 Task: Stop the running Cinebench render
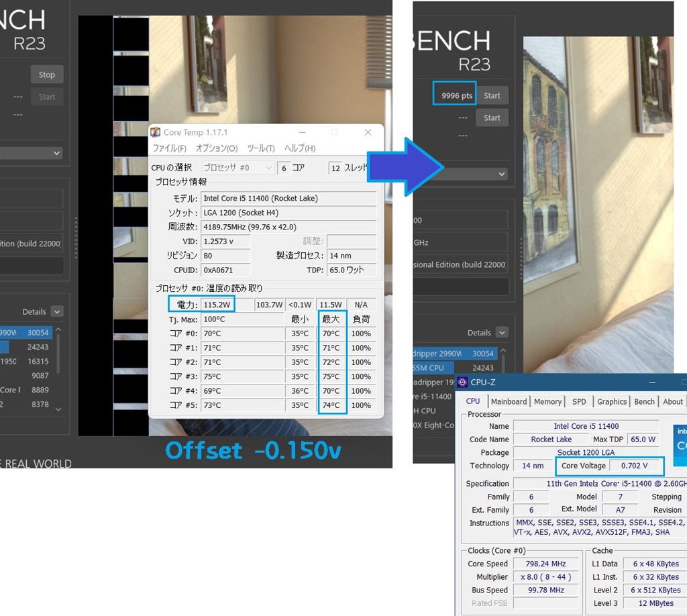pyautogui.click(x=47, y=74)
